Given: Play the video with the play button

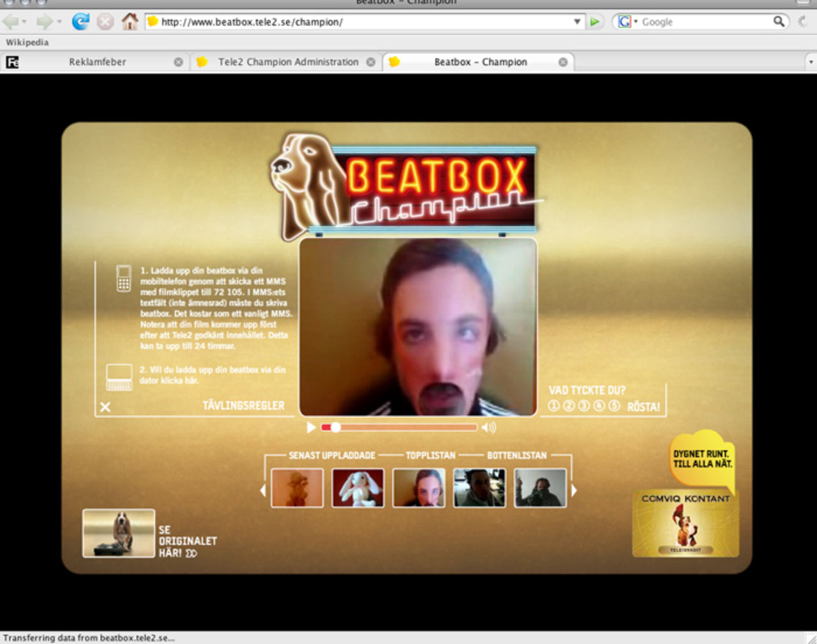Looking at the screenshot, I should [311, 427].
